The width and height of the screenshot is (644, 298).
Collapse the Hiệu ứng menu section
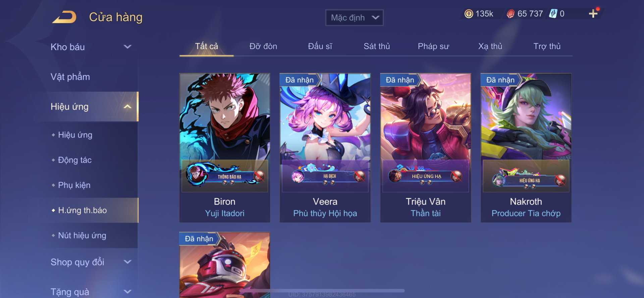click(x=91, y=107)
